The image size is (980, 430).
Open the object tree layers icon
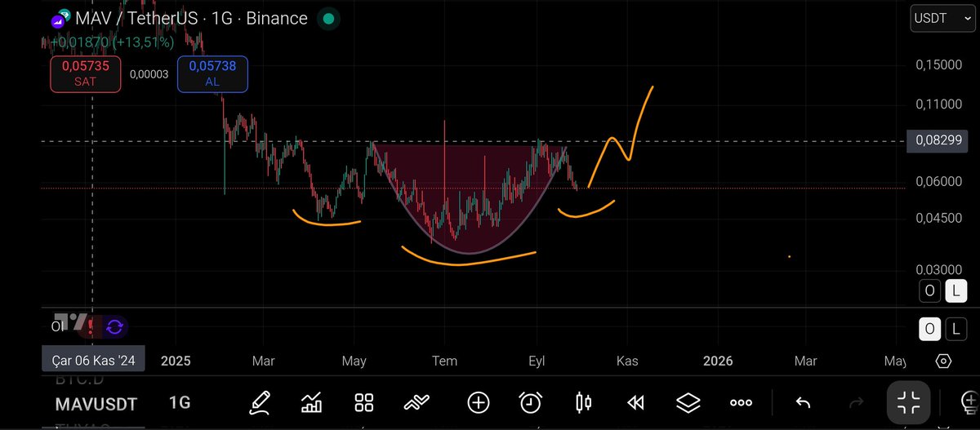pos(688,401)
